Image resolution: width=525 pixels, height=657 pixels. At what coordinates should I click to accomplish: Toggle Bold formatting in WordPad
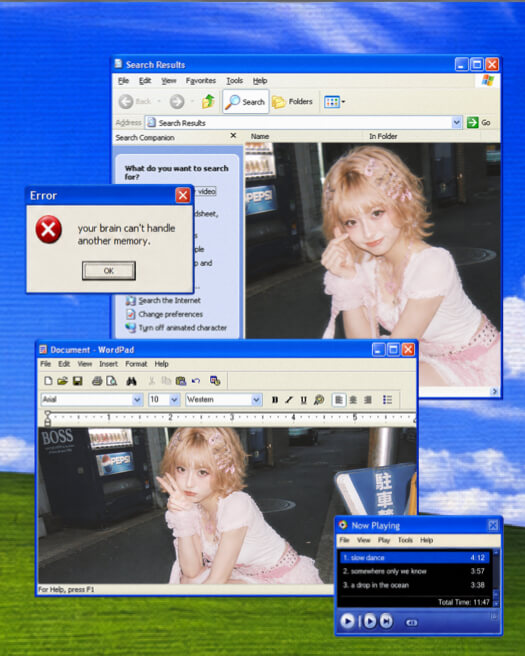pyautogui.click(x=275, y=400)
